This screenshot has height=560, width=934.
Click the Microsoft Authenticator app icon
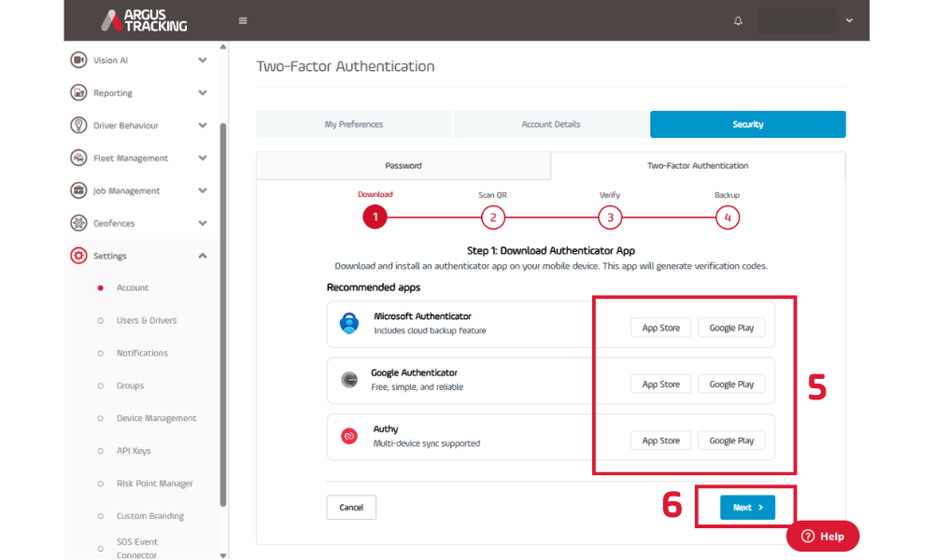[x=349, y=323]
